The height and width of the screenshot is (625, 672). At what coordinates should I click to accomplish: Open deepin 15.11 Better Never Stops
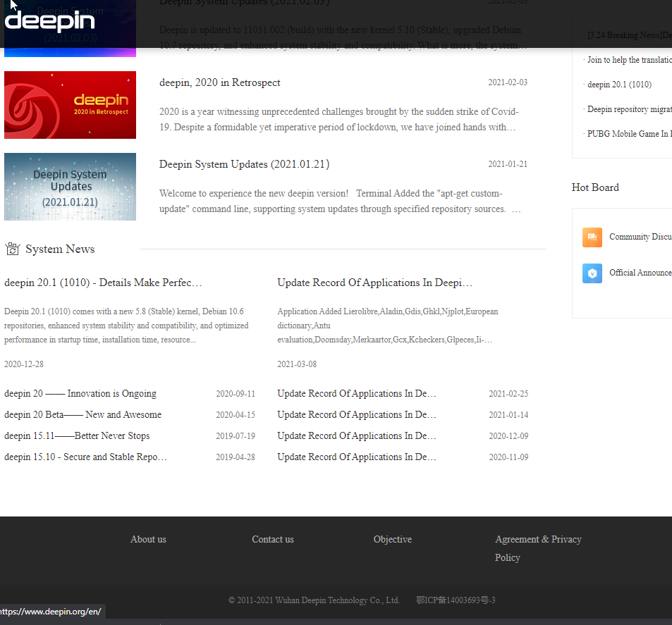pyautogui.click(x=77, y=435)
